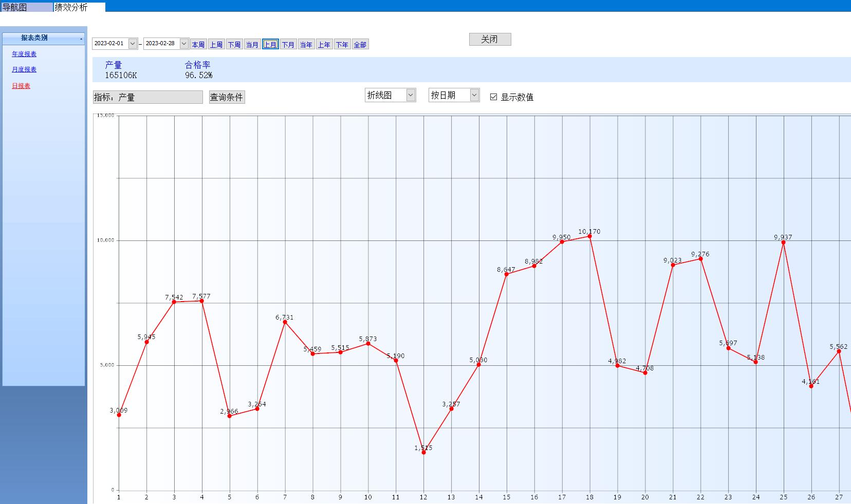
Task: Open the 日报表 link
Action: (x=21, y=86)
